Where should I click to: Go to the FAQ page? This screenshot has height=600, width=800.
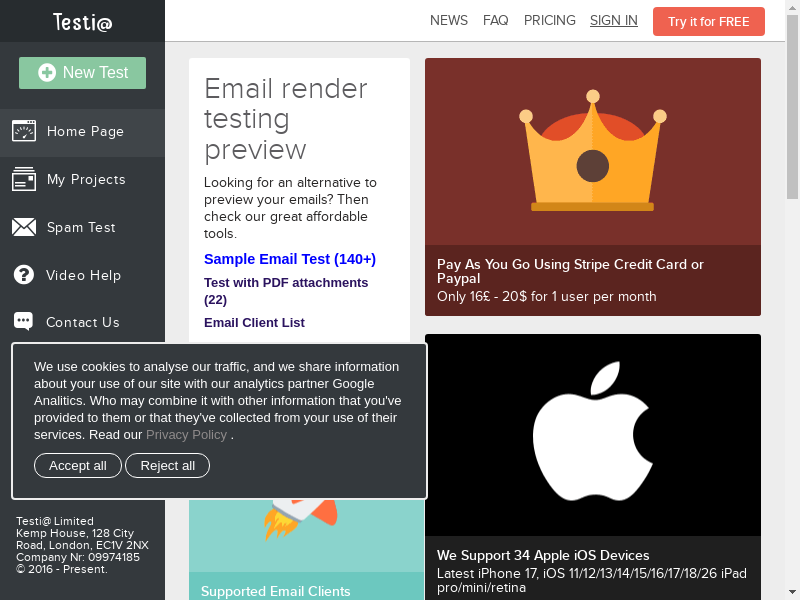(x=495, y=20)
